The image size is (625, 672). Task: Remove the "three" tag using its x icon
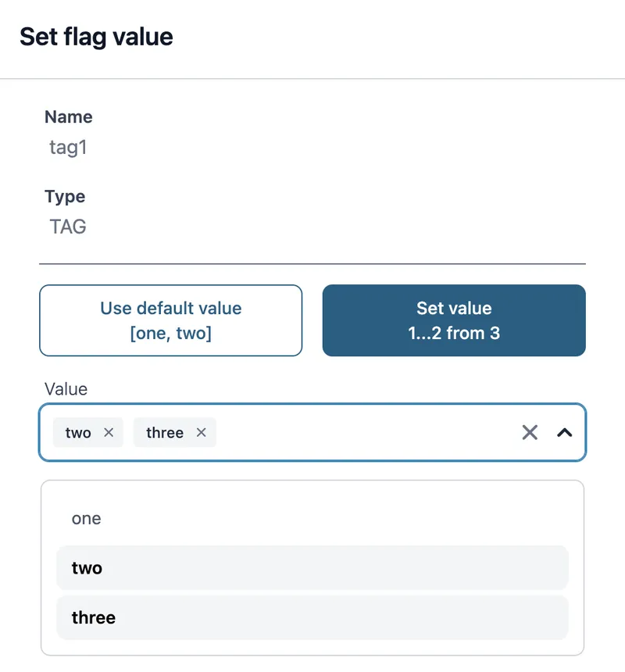pos(201,432)
